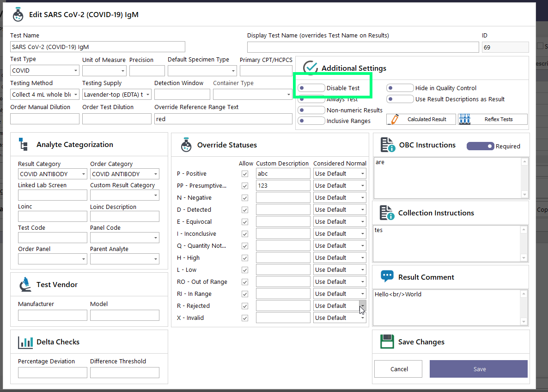Click the Analyte Categorization hierarchy icon
Screen dimensions: 548x392
pos(24,144)
